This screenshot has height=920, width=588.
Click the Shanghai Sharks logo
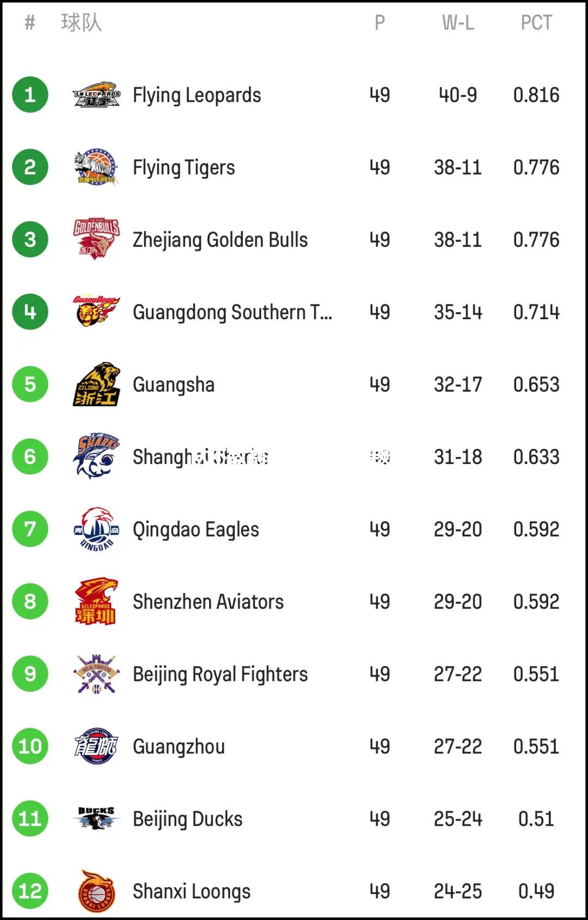96,456
